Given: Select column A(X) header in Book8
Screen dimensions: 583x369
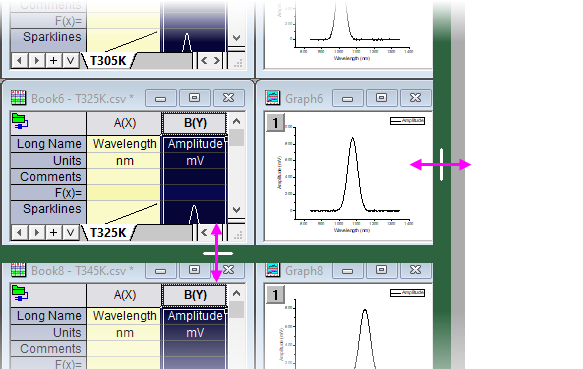Looking at the screenshot, I should click(125, 295).
